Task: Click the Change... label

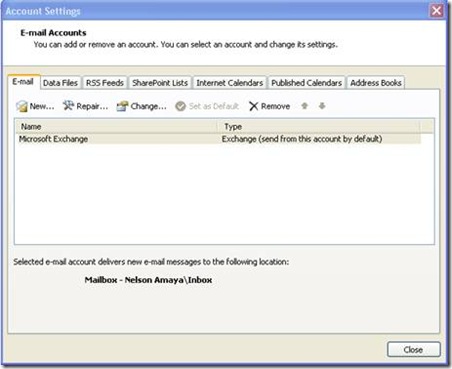Action: (x=148, y=106)
